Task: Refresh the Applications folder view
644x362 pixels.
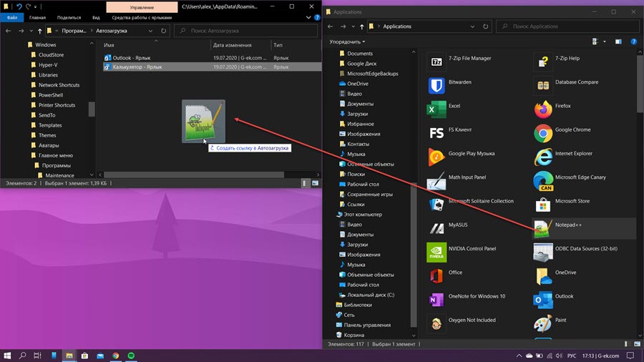Action: click(x=485, y=26)
